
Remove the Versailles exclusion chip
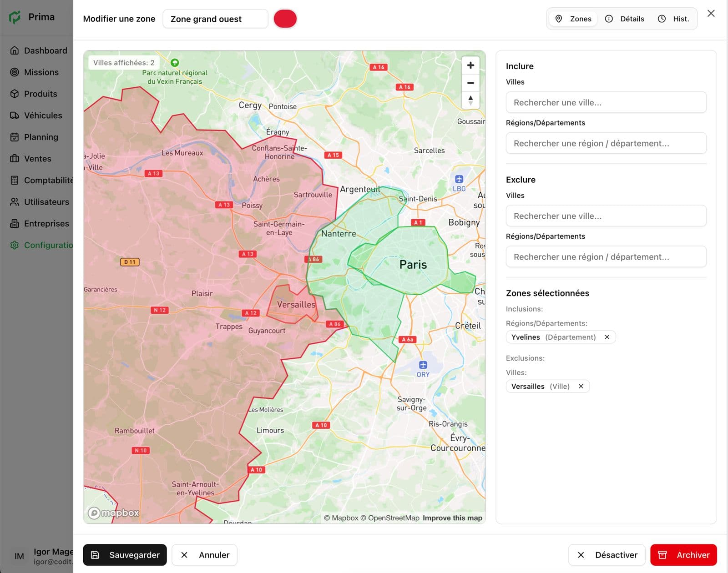click(581, 386)
